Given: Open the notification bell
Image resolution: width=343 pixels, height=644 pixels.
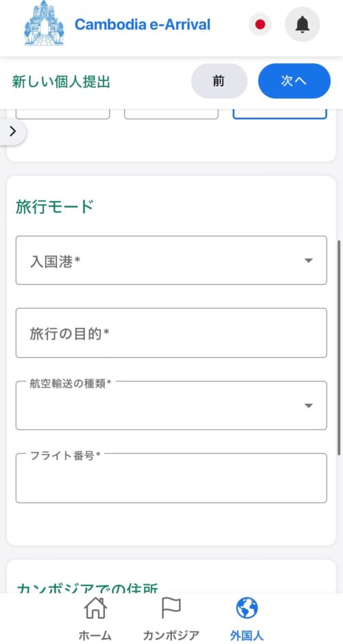Looking at the screenshot, I should pyautogui.click(x=303, y=25).
